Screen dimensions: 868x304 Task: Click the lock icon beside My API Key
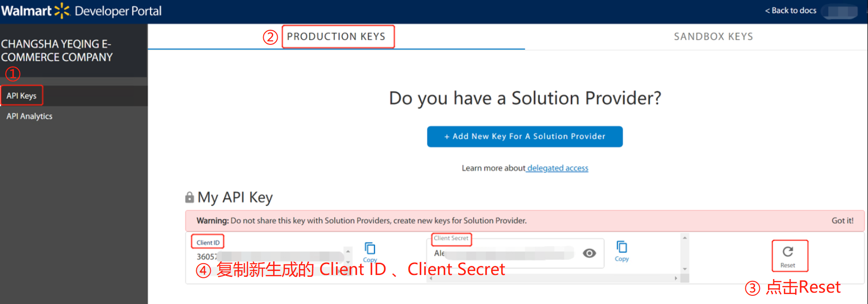click(x=190, y=198)
